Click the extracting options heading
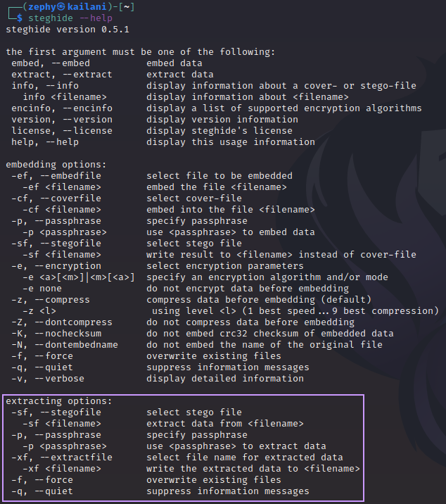This screenshot has height=504, width=446. (59, 401)
